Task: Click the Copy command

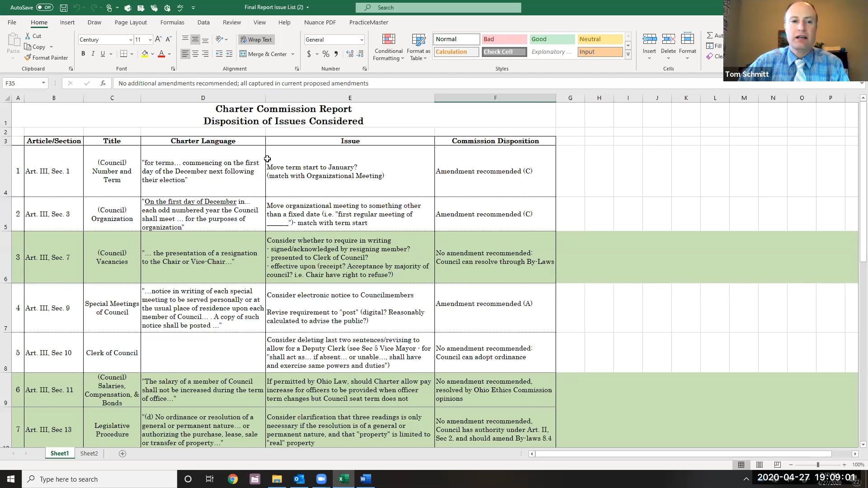Action: click(x=35, y=47)
